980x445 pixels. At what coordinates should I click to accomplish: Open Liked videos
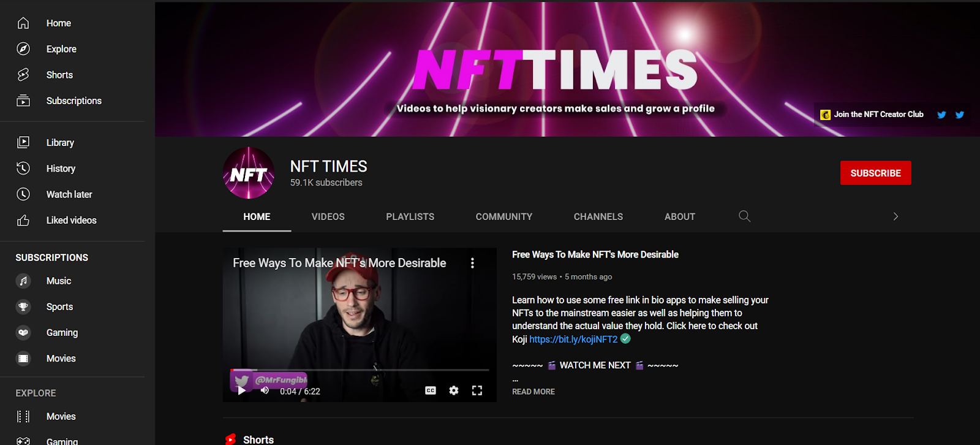(x=72, y=220)
